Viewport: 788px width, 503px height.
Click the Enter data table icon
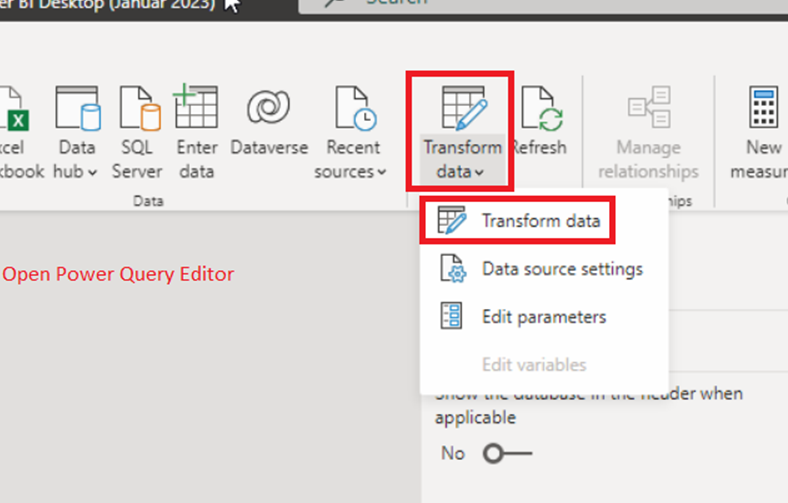(x=196, y=107)
